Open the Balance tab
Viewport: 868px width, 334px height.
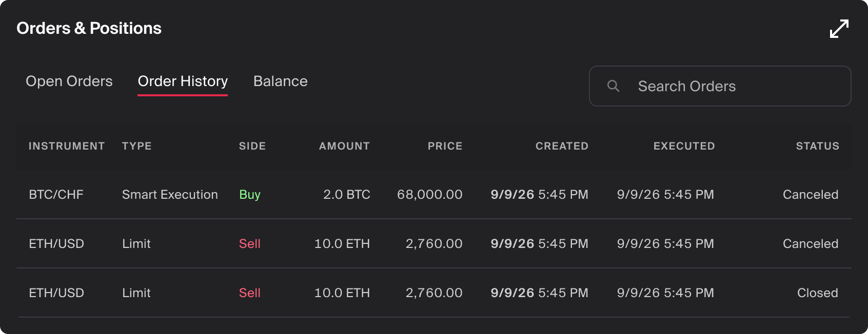[x=281, y=81]
